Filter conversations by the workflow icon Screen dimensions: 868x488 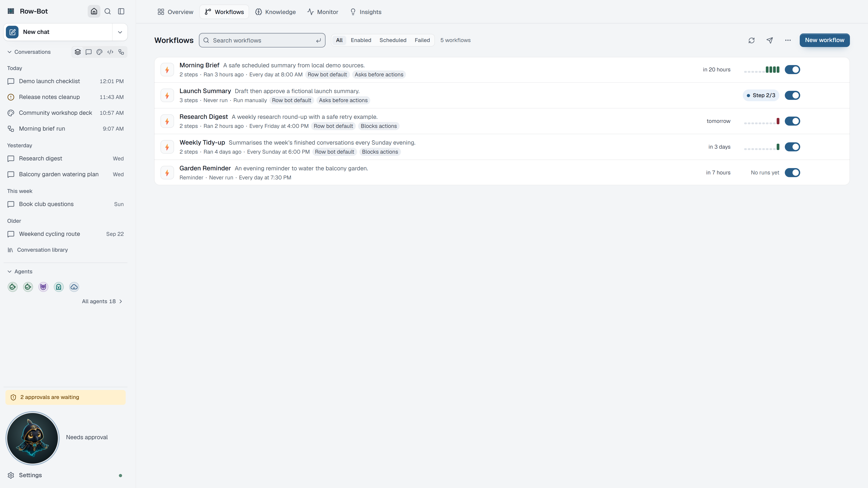tap(121, 52)
